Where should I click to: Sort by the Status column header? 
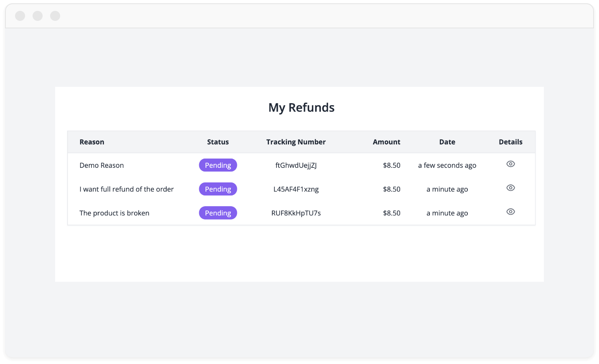click(218, 142)
